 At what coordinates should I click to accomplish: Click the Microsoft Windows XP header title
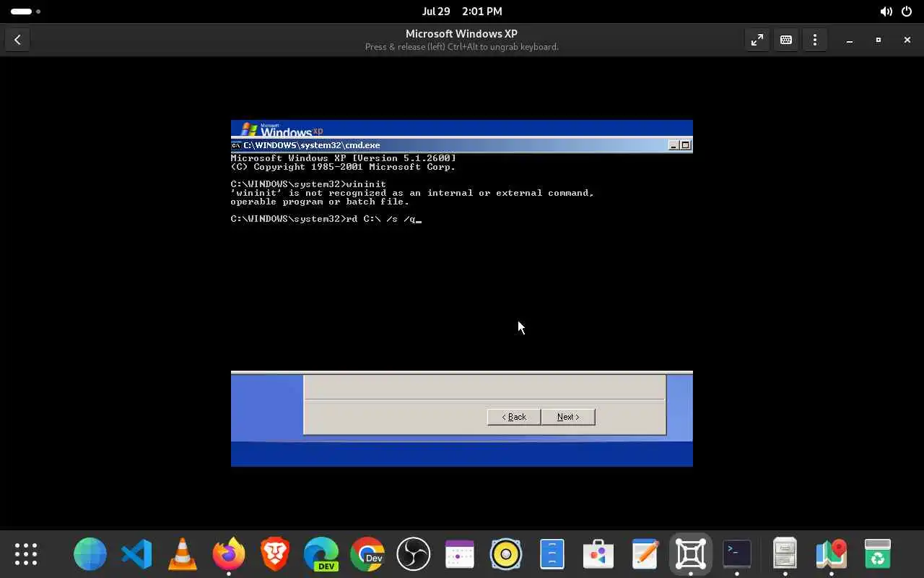coord(461,34)
